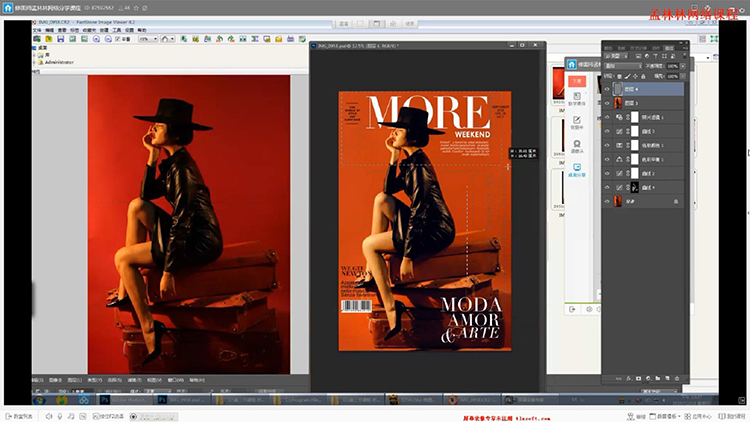Toggle visibility of photo filter (照片滤镜 1) layer
The width and height of the screenshot is (750, 422).
coord(607,117)
